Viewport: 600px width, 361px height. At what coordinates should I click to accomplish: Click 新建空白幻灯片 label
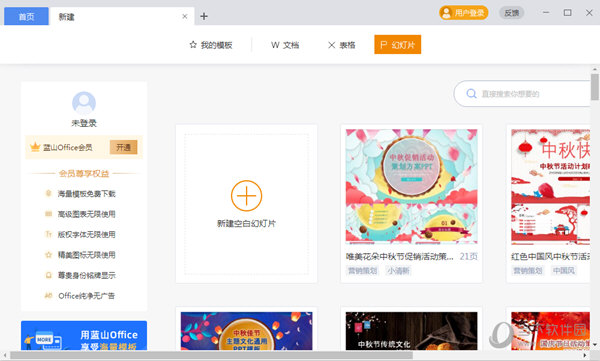tap(246, 224)
